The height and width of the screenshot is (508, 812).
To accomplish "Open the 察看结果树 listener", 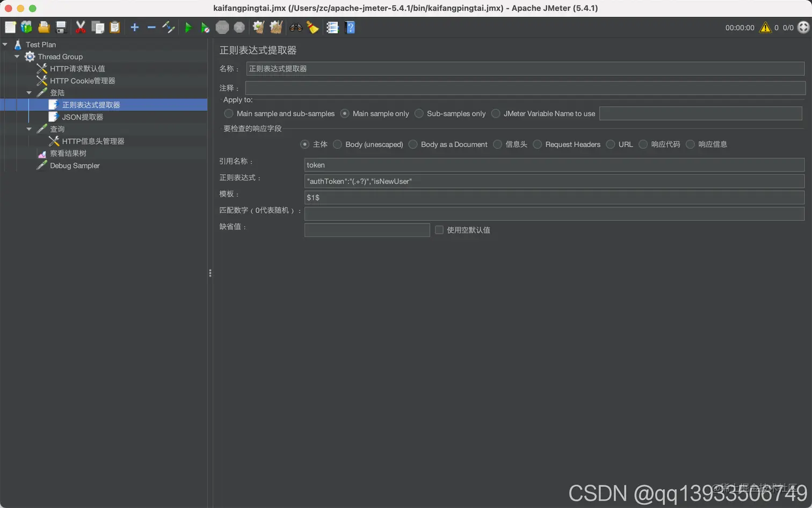I will coord(68,153).
